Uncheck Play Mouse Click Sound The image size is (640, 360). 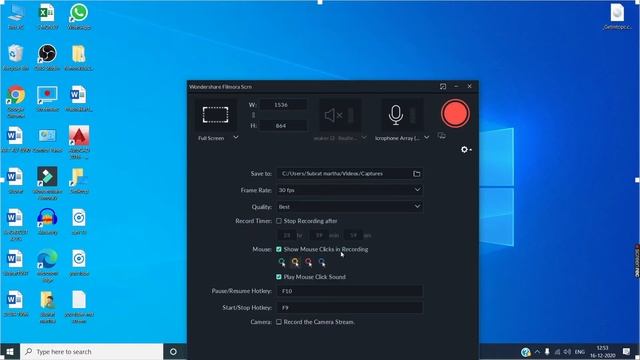[279, 277]
